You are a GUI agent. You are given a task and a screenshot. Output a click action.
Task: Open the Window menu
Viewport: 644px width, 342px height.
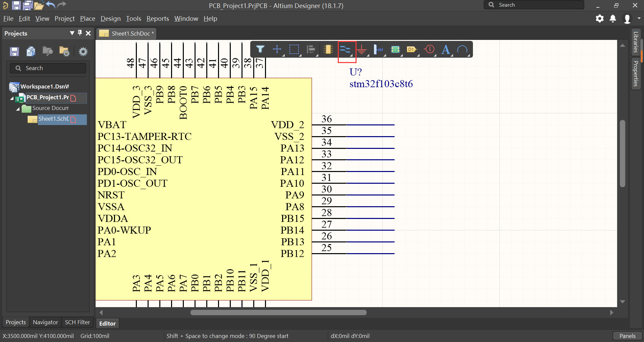[186, 18]
